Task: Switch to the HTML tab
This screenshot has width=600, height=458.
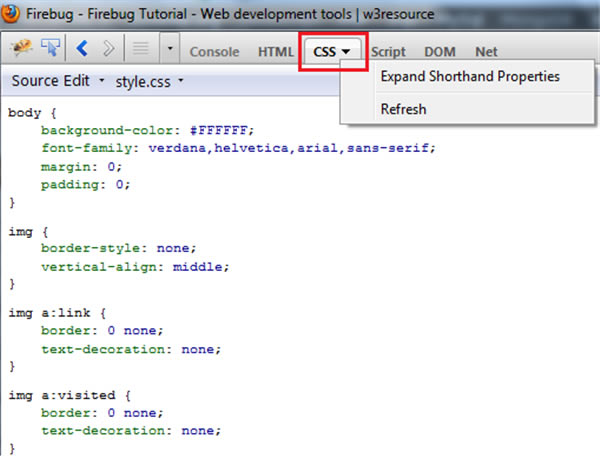Action: (x=276, y=52)
